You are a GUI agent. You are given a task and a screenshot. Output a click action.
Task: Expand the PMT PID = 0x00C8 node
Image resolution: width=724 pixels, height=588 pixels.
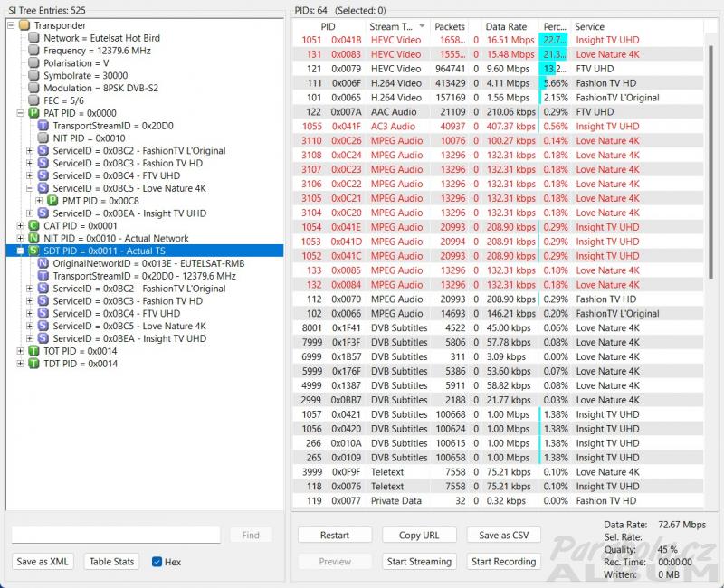tap(39, 200)
